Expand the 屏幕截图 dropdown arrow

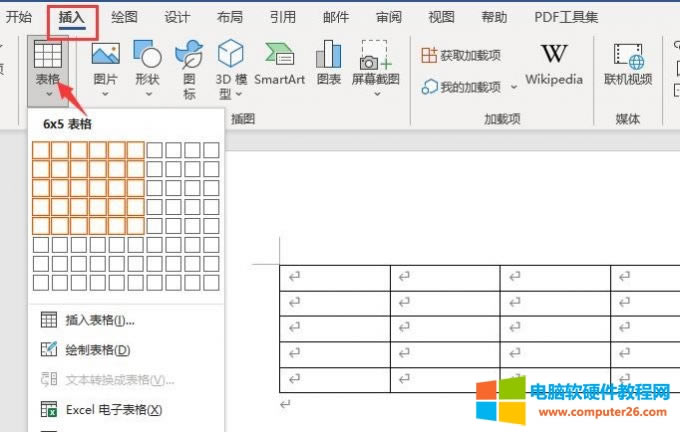376,95
